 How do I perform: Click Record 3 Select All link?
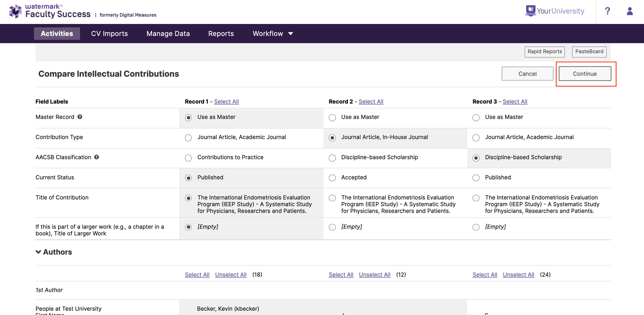[x=515, y=102]
